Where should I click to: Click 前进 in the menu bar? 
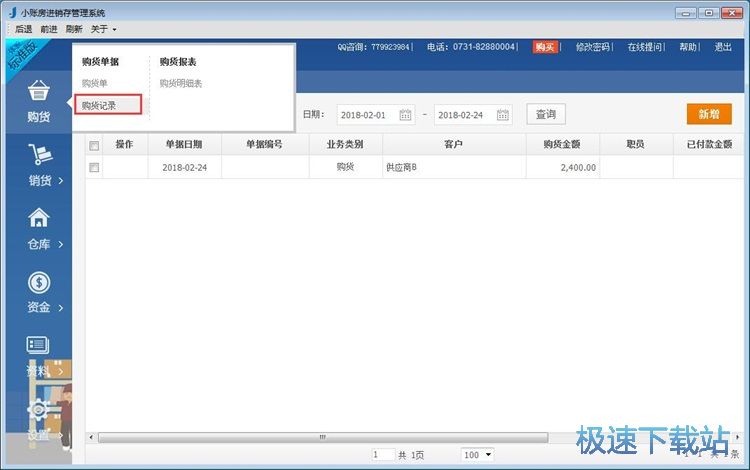pos(49,29)
